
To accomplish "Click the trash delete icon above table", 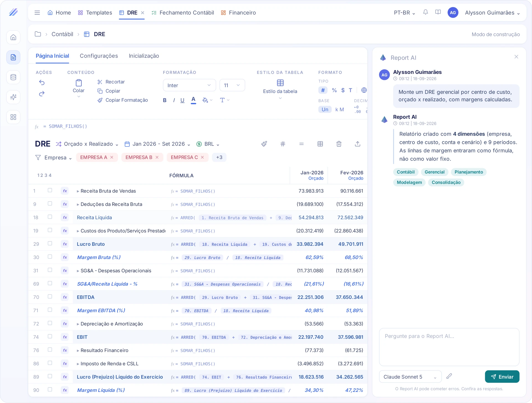I will (x=339, y=144).
